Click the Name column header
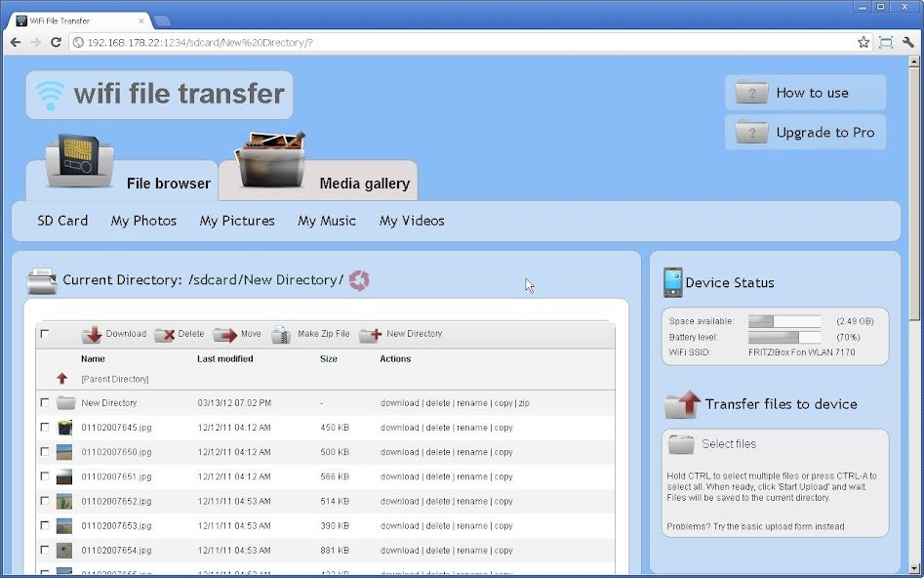The width and height of the screenshot is (924, 578). 93,359
